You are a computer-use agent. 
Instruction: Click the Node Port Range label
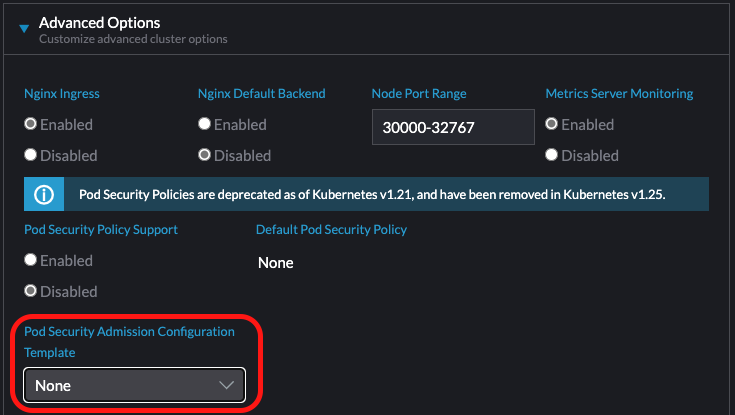click(419, 94)
